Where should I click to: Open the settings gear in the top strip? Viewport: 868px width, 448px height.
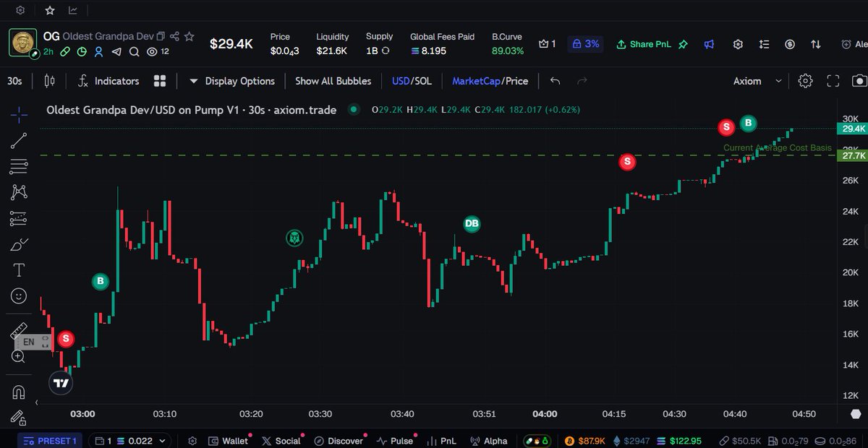20,10
